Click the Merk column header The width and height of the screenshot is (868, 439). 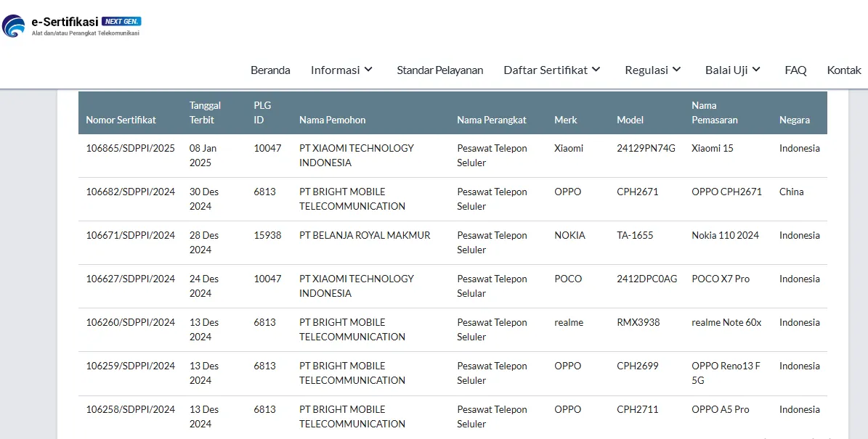click(x=565, y=120)
